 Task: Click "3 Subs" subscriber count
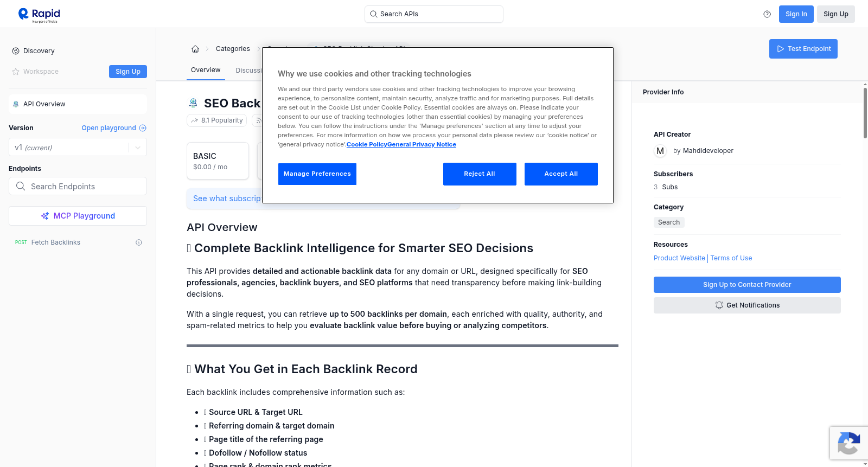coord(666,187)
